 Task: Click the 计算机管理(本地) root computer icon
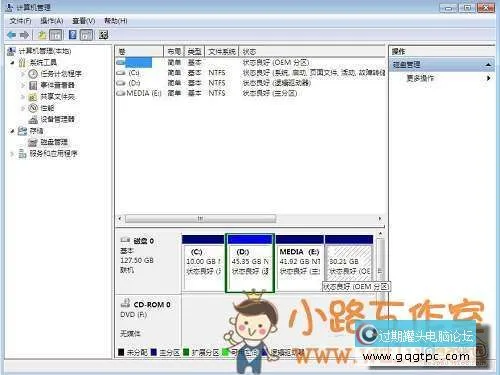coord(12,51)
